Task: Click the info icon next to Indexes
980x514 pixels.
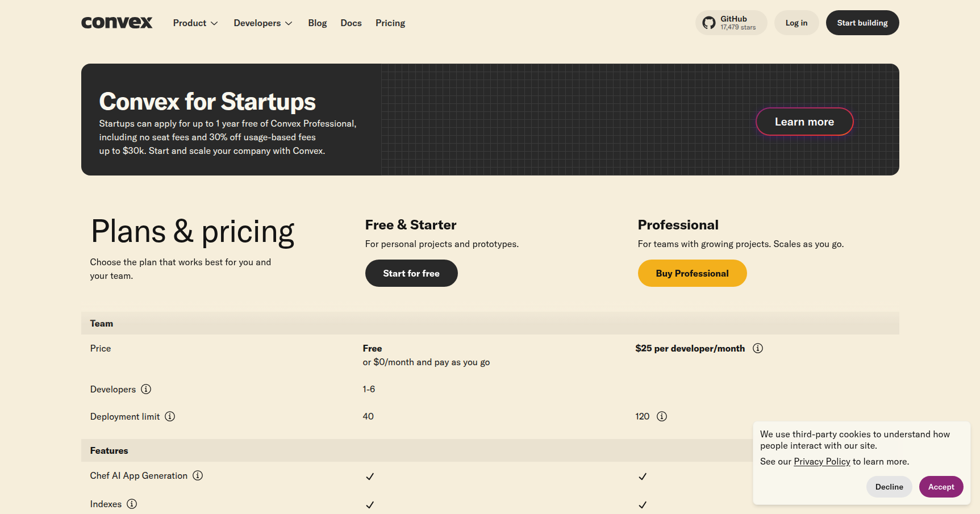Action: (x=132, y=504)
